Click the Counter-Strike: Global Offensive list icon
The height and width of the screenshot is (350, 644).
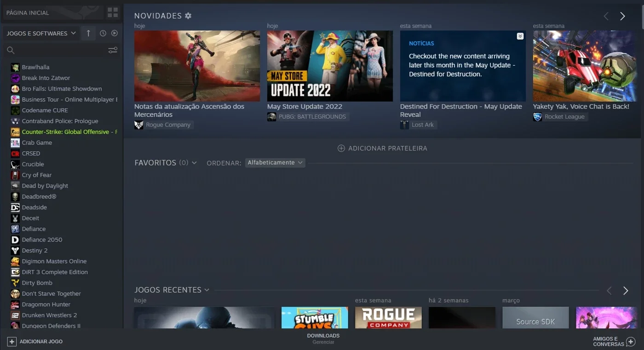click(x=15, y=132)
